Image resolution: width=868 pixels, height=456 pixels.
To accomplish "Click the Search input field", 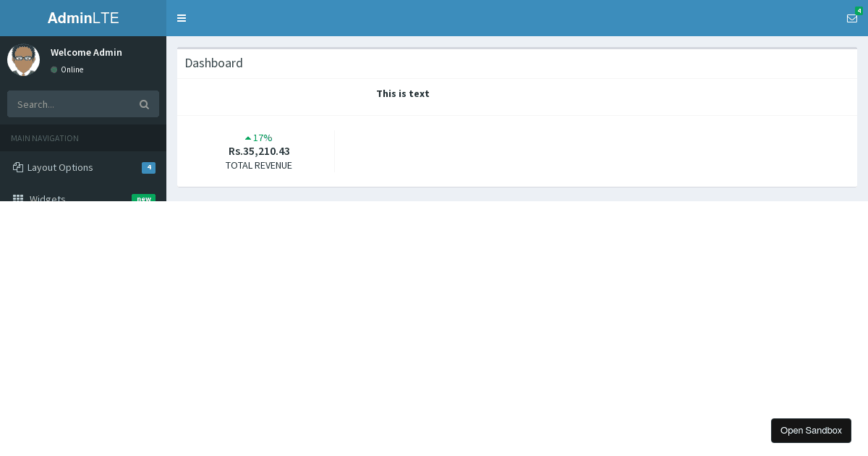I will [72, 104].
